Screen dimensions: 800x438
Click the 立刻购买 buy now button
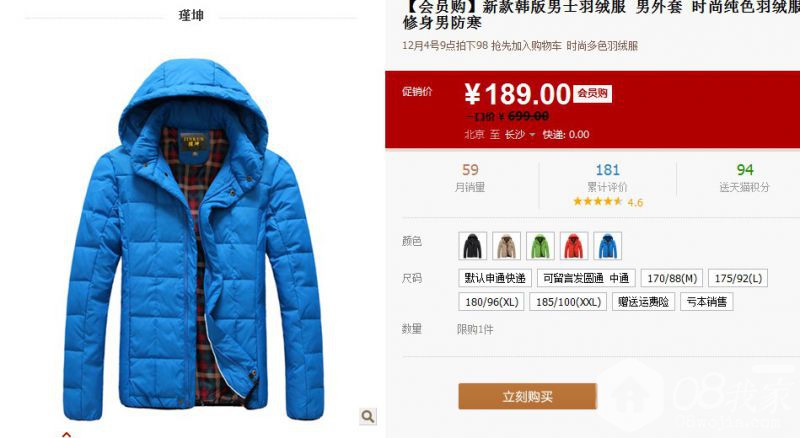[x=528, y=396]
